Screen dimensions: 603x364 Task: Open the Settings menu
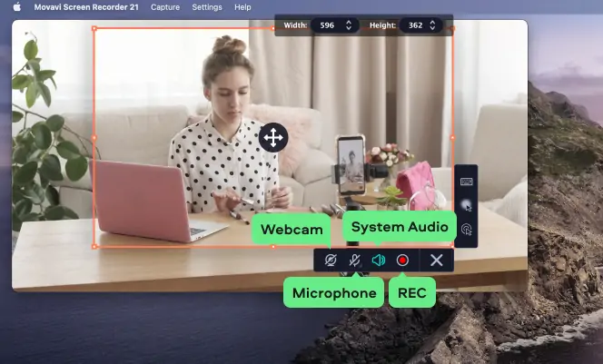tap(207, 7)
